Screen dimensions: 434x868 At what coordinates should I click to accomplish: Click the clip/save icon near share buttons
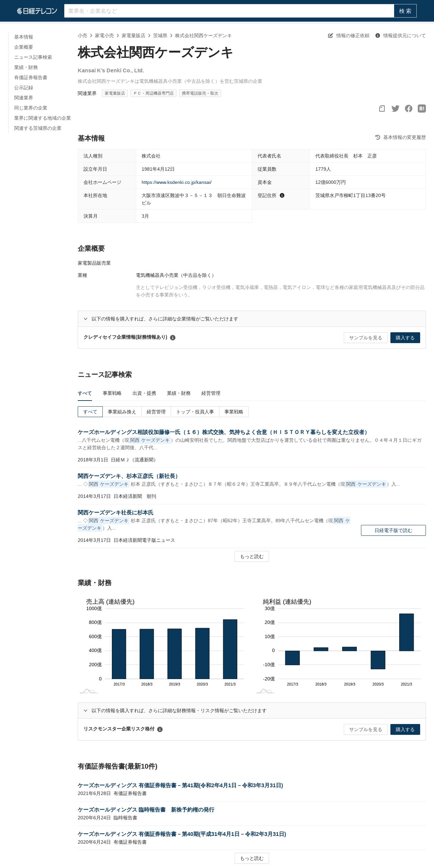[x=382, y=108]
